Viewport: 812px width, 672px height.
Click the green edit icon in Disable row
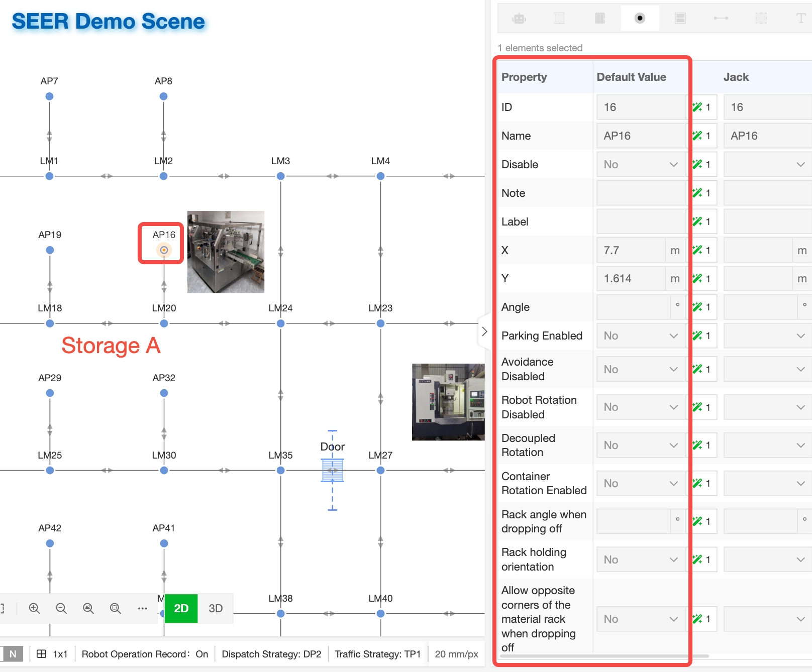[x=697, y=164]
